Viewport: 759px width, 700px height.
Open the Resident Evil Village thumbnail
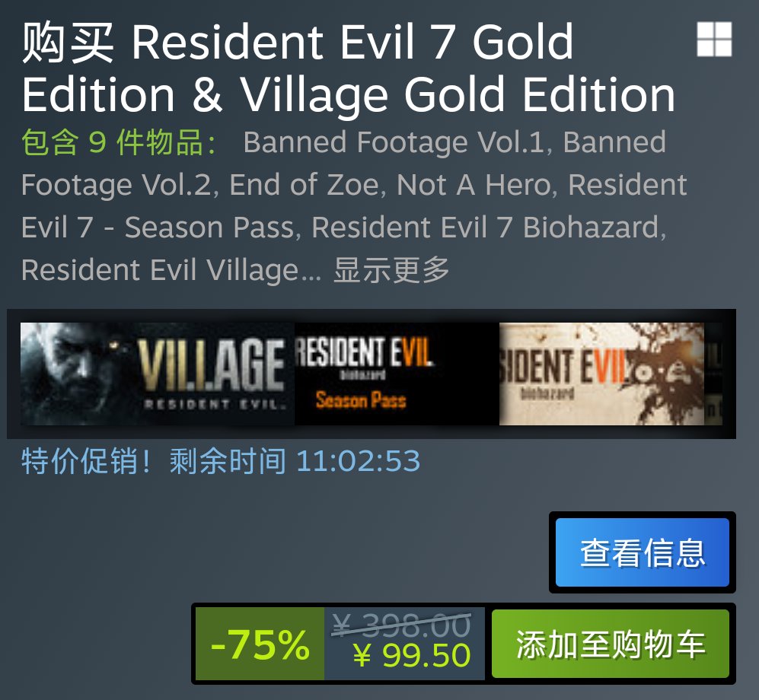[158, 374]
